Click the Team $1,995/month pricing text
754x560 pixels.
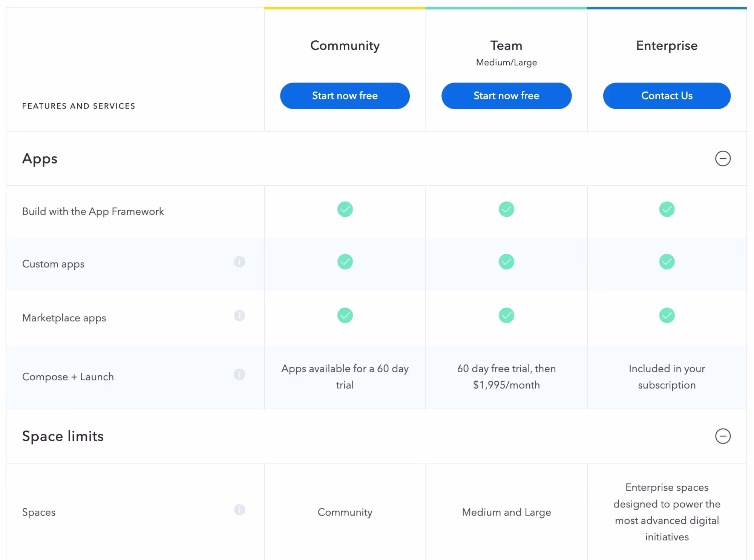tap(506, 385)
